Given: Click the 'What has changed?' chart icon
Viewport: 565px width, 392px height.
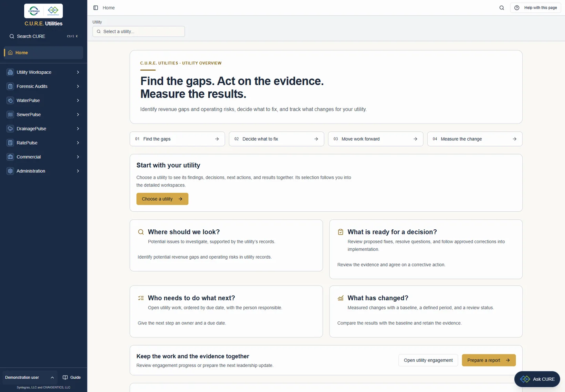Looking at the screenshot, I should (x=341, y=298).
